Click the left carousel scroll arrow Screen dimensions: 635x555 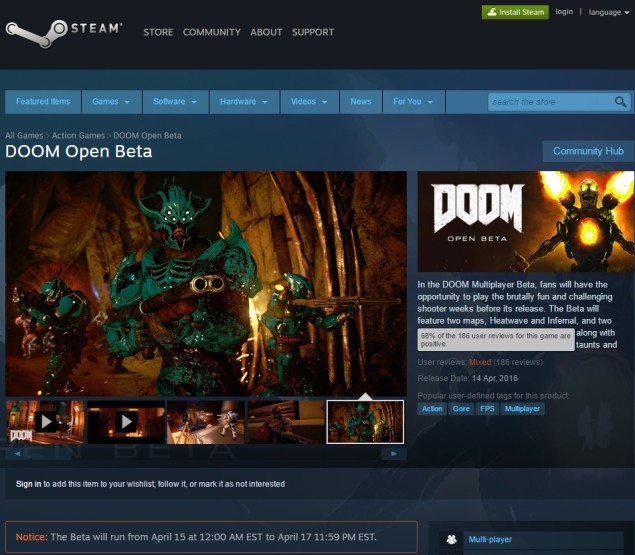(x=17, y=454)
